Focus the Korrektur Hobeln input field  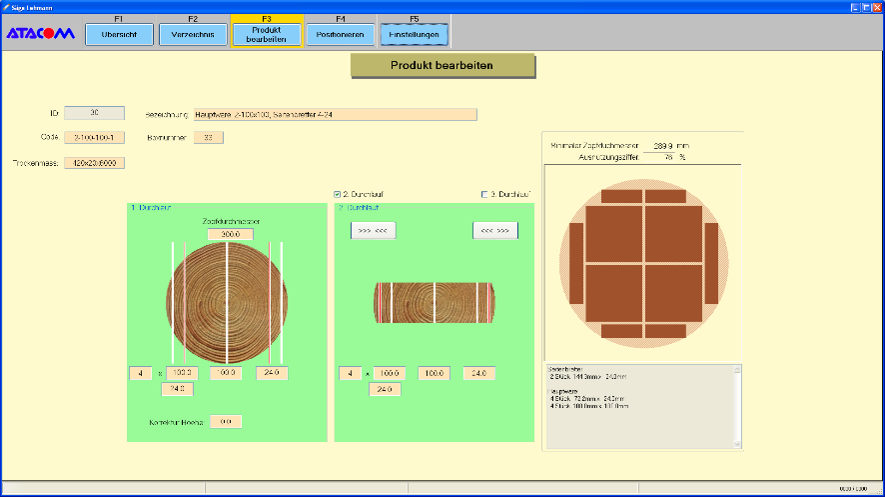click(x=226, y=422)
